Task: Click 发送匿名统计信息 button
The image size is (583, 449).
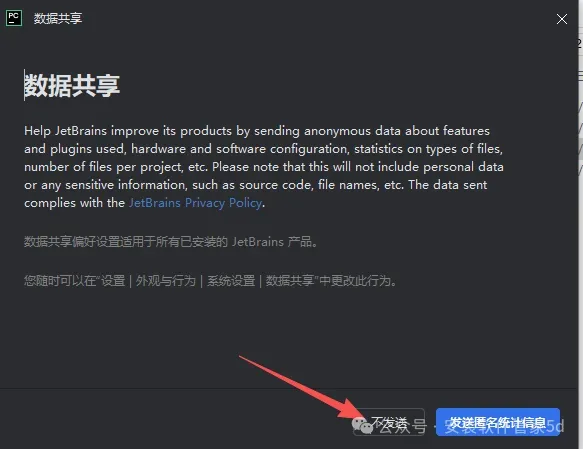Action: (x=498, y=422)
